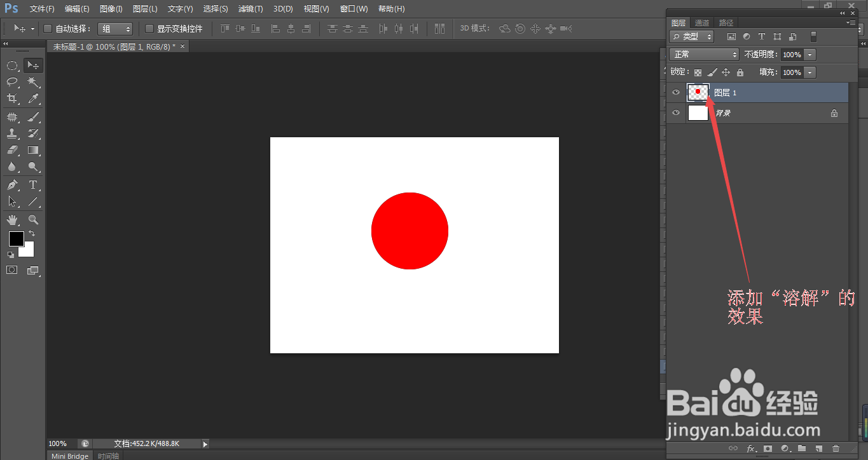Toggle Quick Mask mode
This screenshot has height=460, width=868.
(12, 270)
